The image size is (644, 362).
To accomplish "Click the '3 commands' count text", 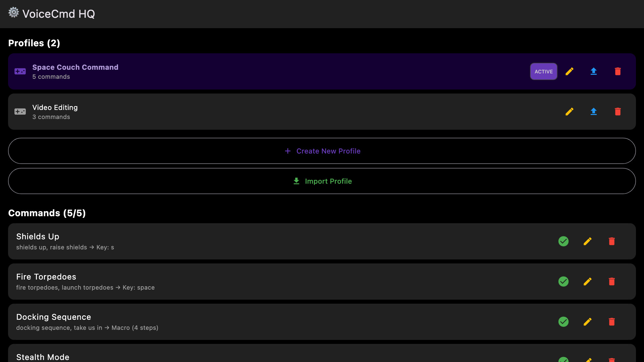I will tap(51, 117).
